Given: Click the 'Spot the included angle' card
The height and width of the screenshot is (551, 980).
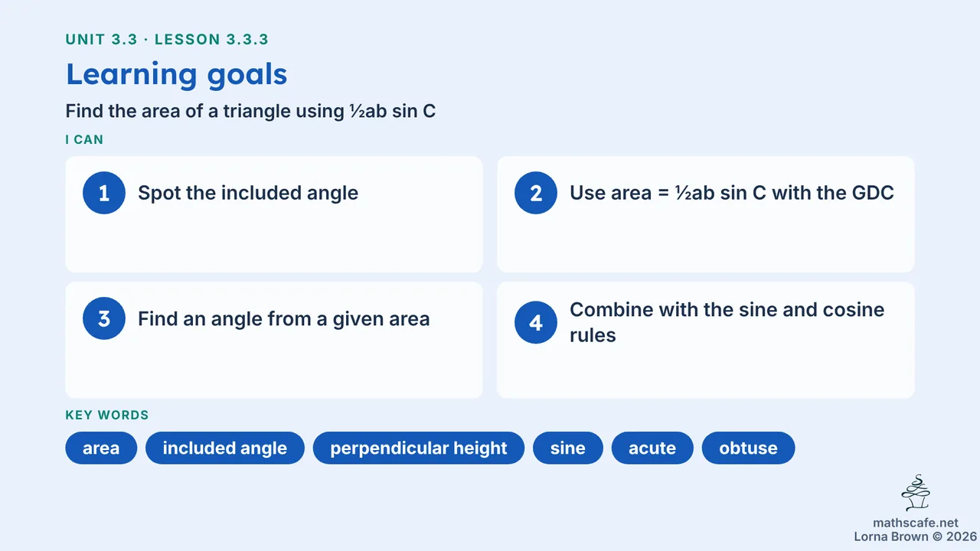Looking at the screenshot, I should click(274, 214).
